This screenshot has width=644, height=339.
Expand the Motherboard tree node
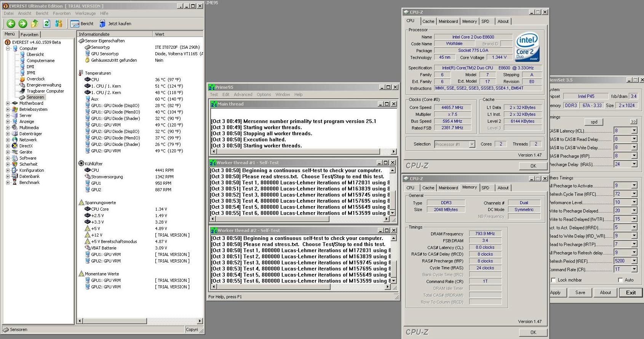[8, 103]
